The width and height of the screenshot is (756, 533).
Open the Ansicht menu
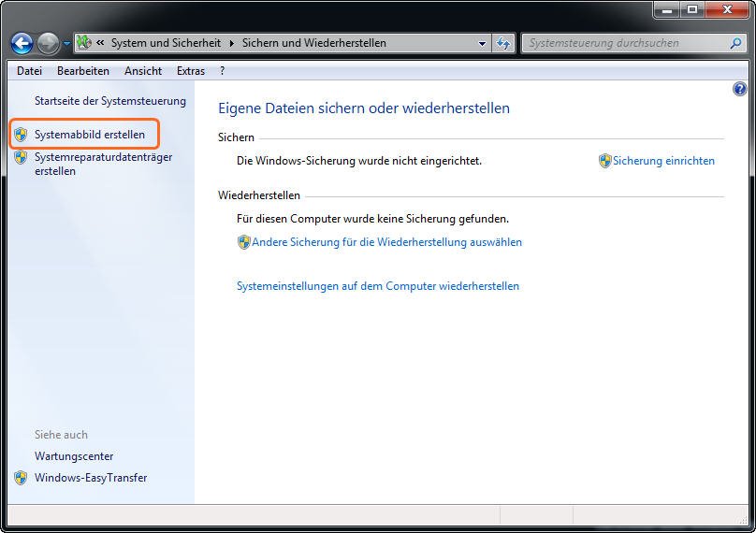(x=143, y=71)
